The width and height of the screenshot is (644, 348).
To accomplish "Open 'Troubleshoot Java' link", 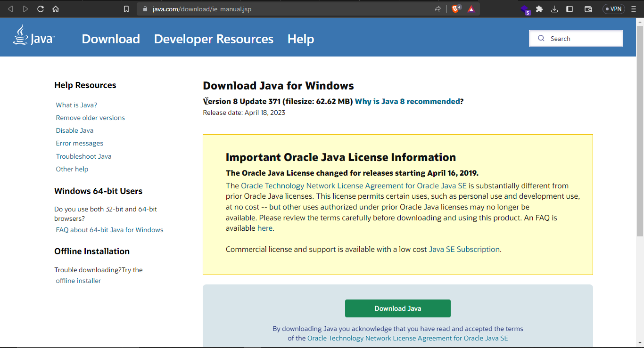I will 84,156.
